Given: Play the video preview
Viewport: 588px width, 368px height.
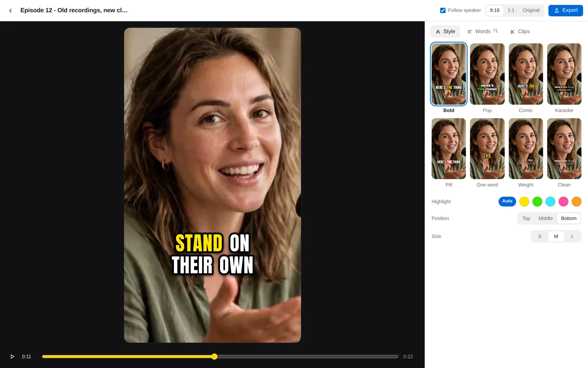Looking at the screenshot, I should (12, 357).
